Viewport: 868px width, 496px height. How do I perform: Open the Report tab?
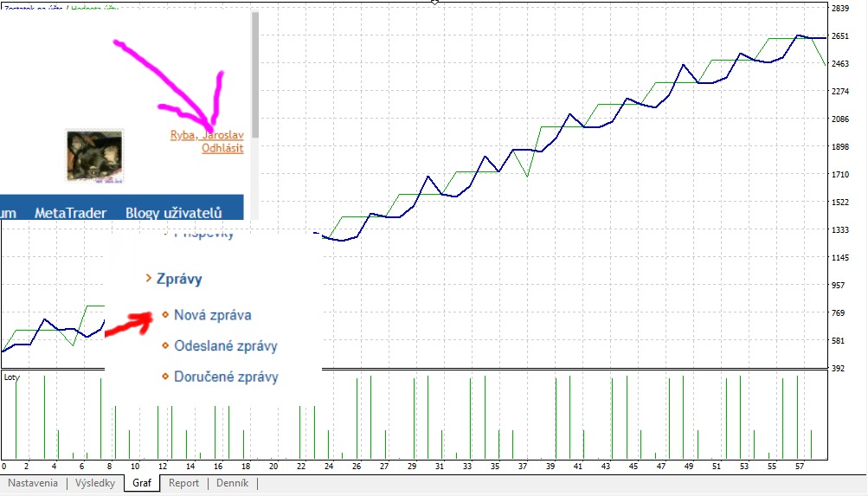click(x=183, y=483)
